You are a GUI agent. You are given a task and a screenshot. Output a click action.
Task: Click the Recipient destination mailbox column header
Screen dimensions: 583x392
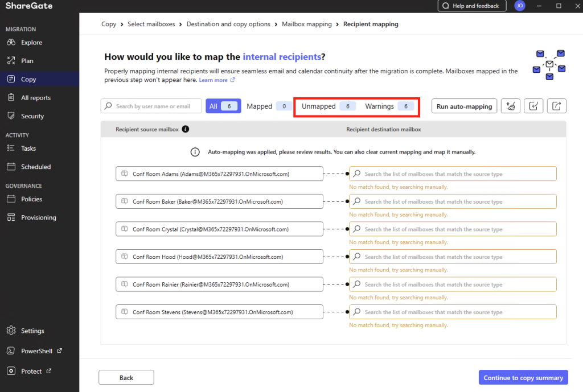point(383,129)
